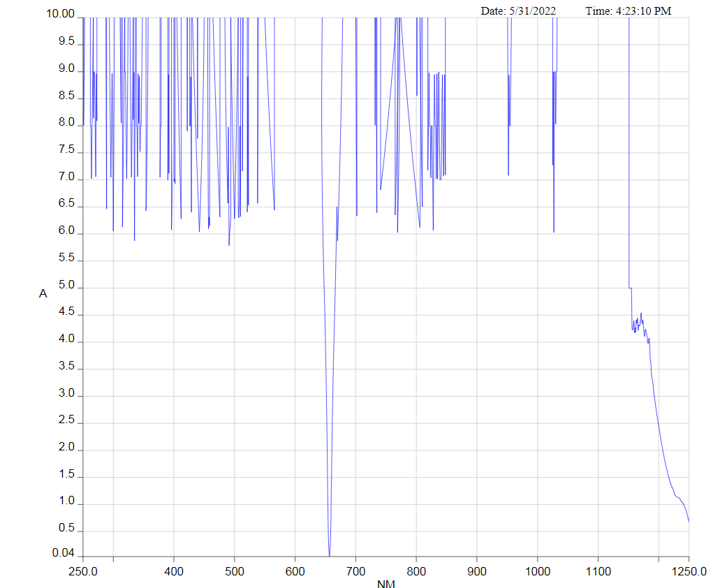This screenshot has width=727, height=588.
Task: Click the bottom of the deep absorbance dip
Action: coord(329,554)
